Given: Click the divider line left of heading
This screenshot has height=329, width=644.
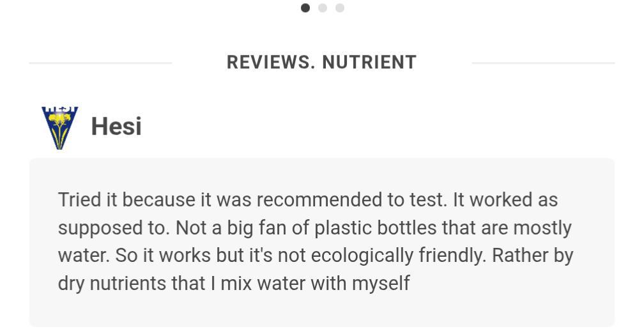Looking at the screenshot, I should (100, 63).
